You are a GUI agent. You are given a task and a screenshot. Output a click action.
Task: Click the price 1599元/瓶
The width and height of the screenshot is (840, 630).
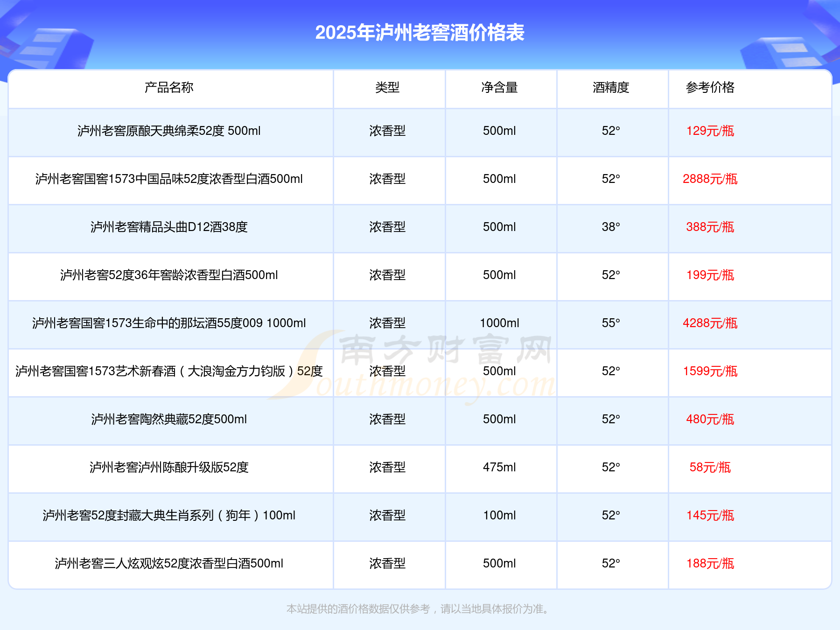[x=710, y=371]
